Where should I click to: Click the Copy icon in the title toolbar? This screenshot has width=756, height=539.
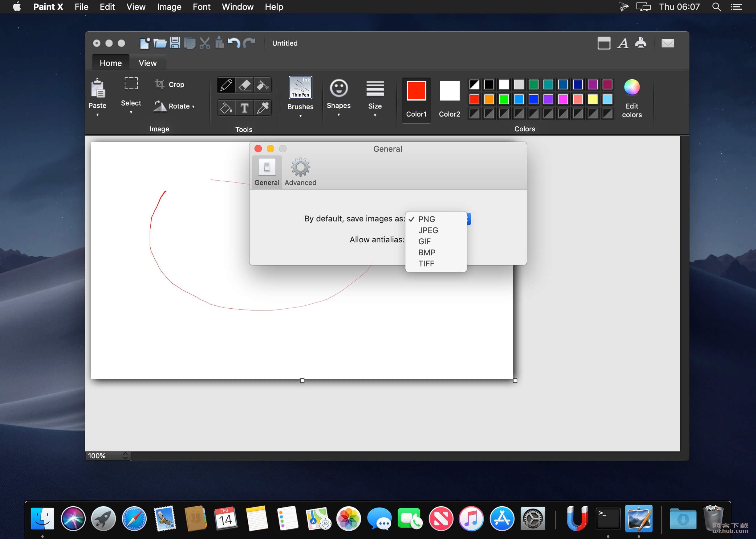pos(190,43)
